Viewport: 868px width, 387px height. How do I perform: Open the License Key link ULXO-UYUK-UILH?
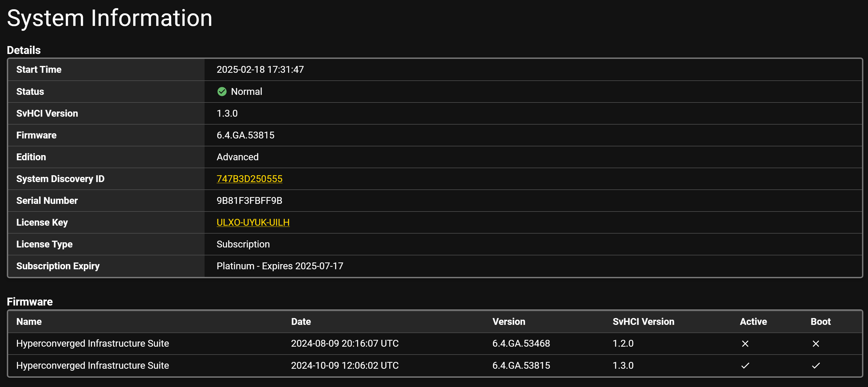[253, 222]
